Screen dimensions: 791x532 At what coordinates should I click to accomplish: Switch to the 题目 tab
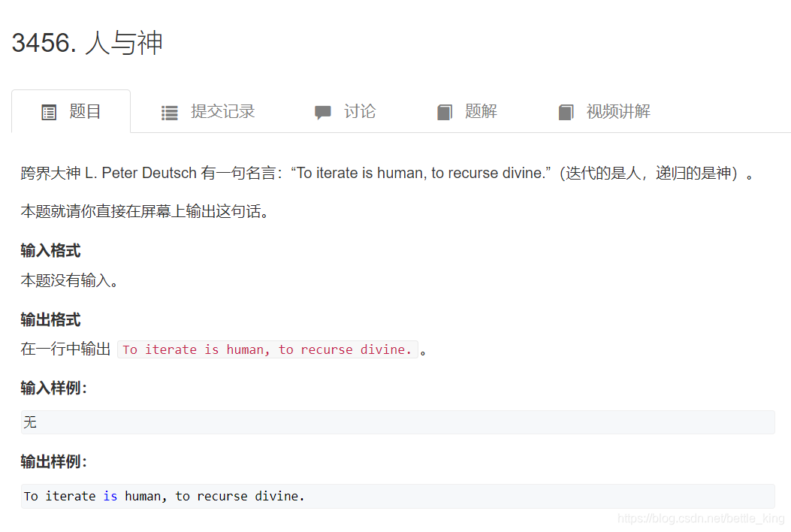click(71, 111)
